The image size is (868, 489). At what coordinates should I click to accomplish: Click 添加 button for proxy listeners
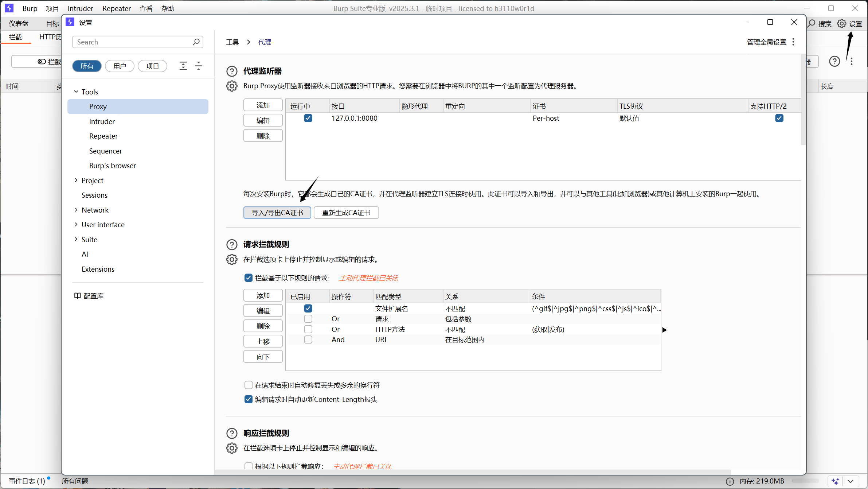[x=263, y=105]
